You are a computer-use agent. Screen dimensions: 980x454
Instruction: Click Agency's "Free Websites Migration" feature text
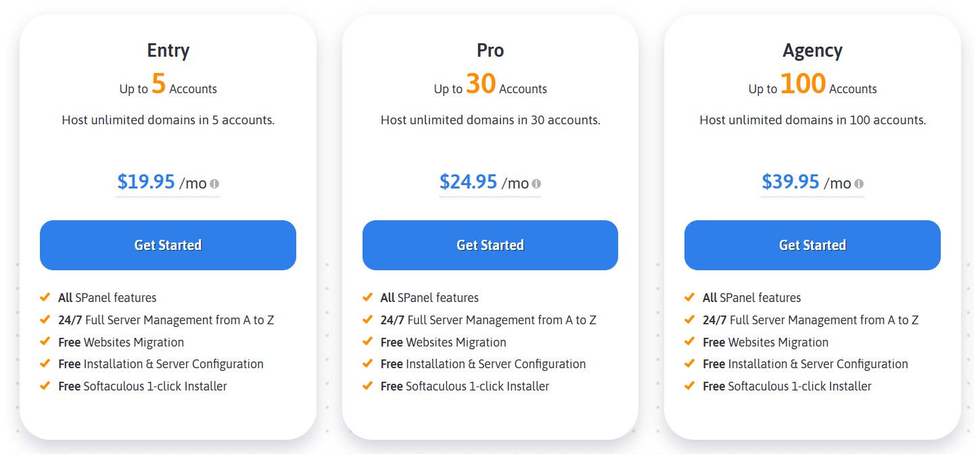pyautogui.click(x=765, y=342)
